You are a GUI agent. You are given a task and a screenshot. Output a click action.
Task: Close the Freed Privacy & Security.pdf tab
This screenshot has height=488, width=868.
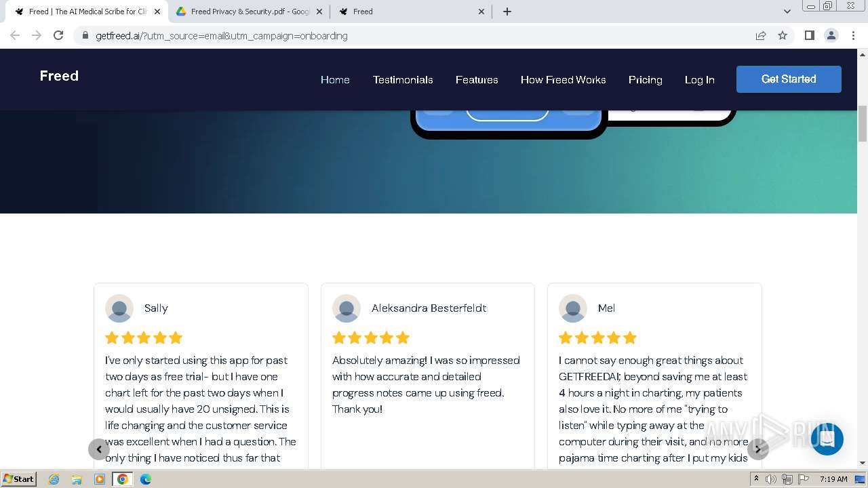pos(319,12)
